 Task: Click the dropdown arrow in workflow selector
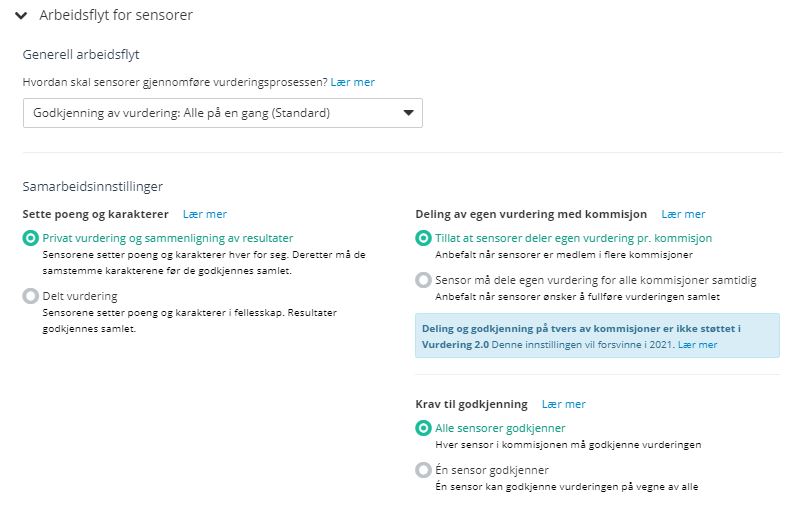[408, 113]
